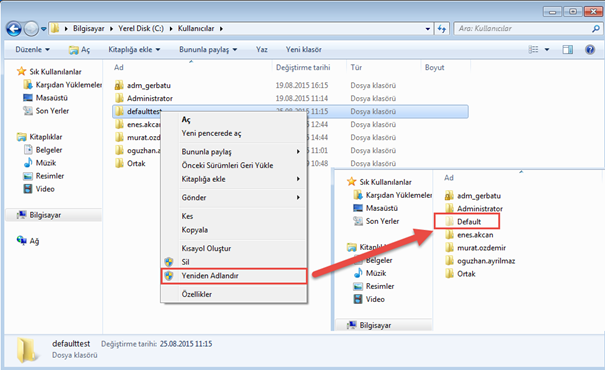Open the Düzenle menu
This screenshot has width=605, height=370.
(x=32, y=49)
